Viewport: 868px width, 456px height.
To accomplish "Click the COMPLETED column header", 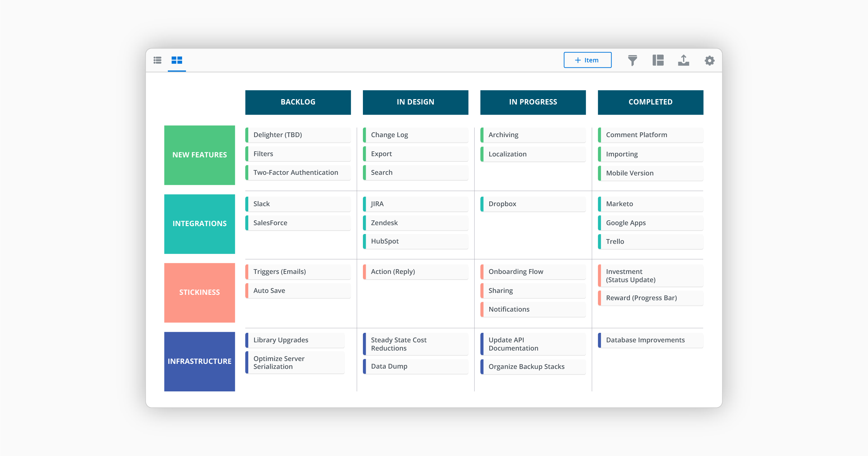I will click(650, 102).
